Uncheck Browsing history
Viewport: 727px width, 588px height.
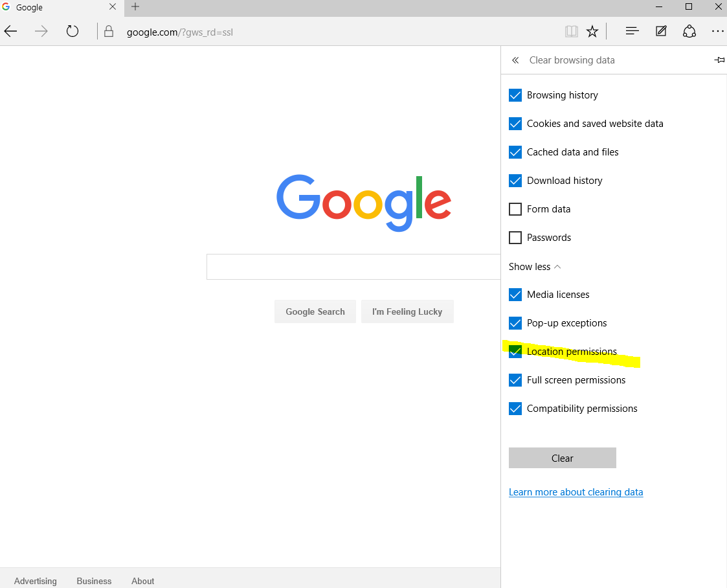pos(515,95)
